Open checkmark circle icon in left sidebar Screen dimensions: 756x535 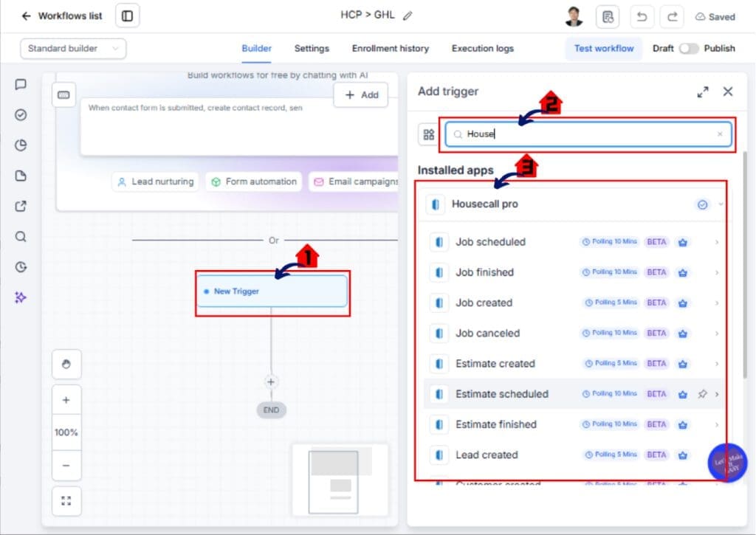tap(21, 114)
